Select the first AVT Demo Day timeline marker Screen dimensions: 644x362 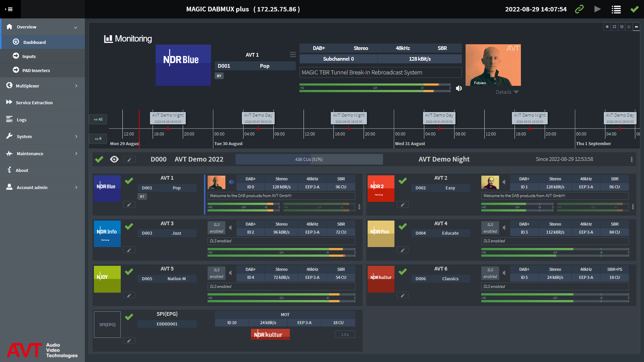click(258, 118)
